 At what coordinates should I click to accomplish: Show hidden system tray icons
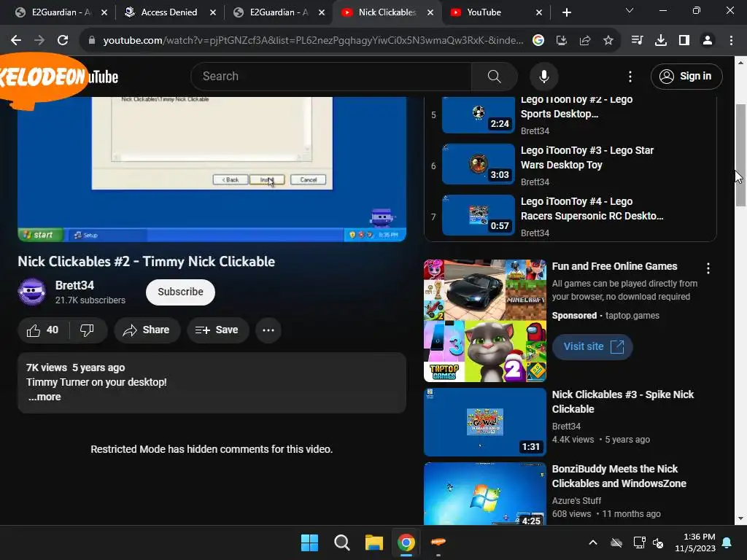pyautogui.click(x=593, y=542)
